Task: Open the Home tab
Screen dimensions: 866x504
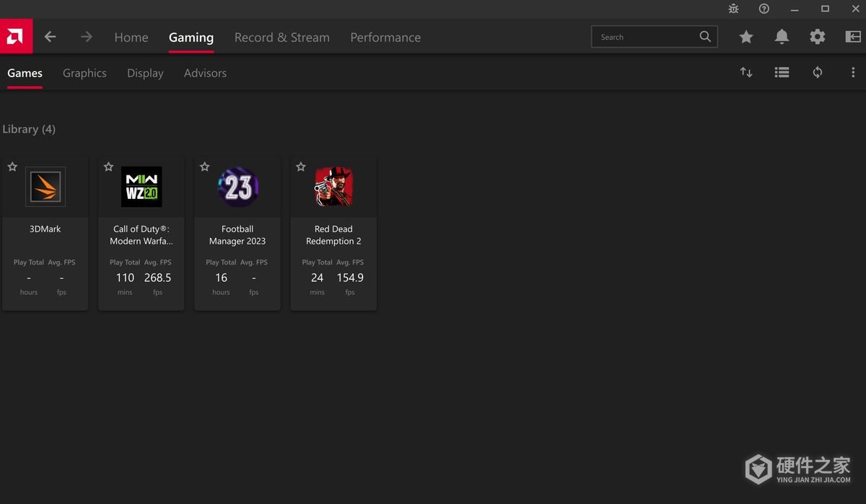Action: pos(131,37)
